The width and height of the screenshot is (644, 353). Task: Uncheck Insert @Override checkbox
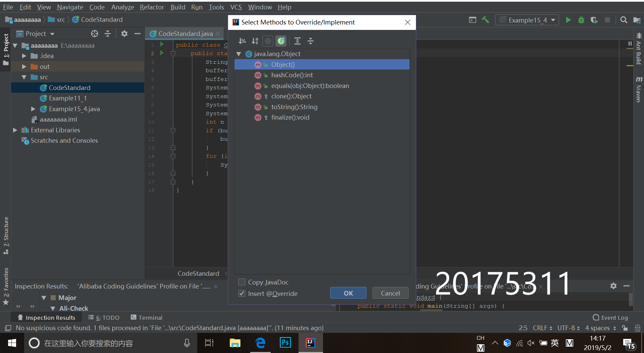point(241,294)
